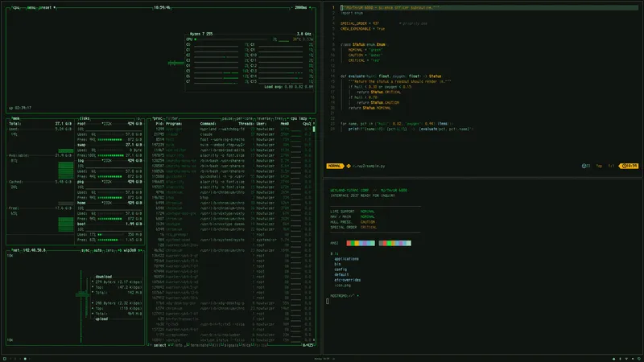Toggle the cpu box header label
Screen dimensions: 644x362
point(15,7)
